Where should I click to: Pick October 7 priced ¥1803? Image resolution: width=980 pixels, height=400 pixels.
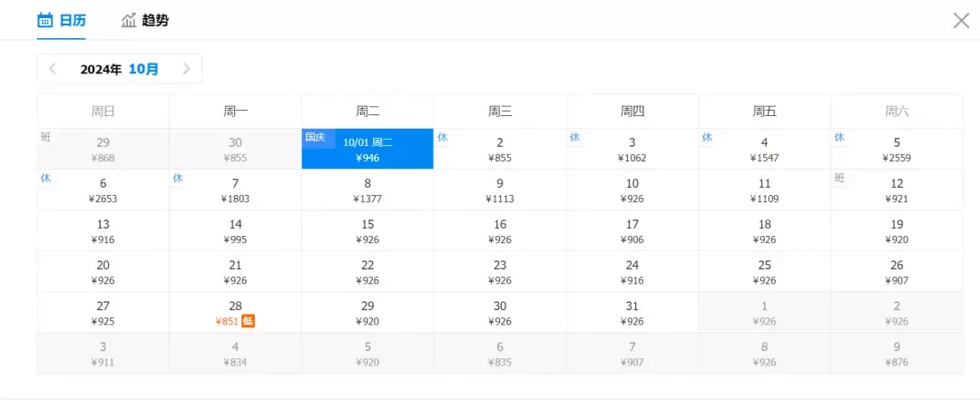pos(235,190)
